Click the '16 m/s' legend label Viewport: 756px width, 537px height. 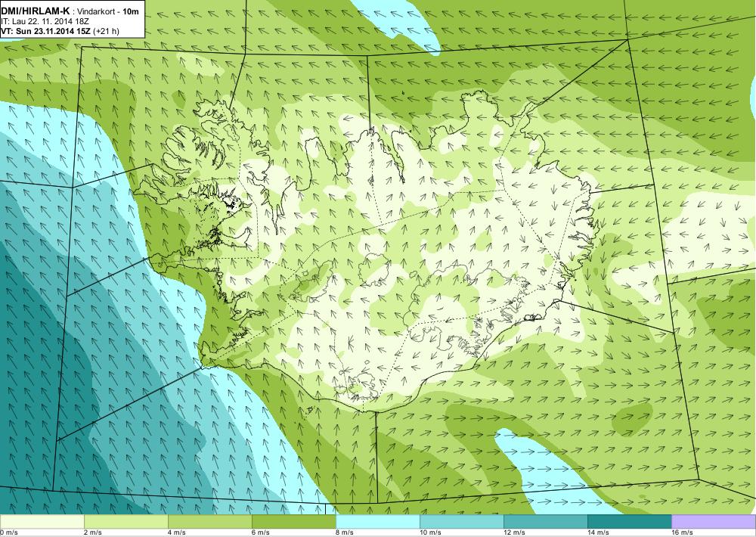[x=682, y=532]
